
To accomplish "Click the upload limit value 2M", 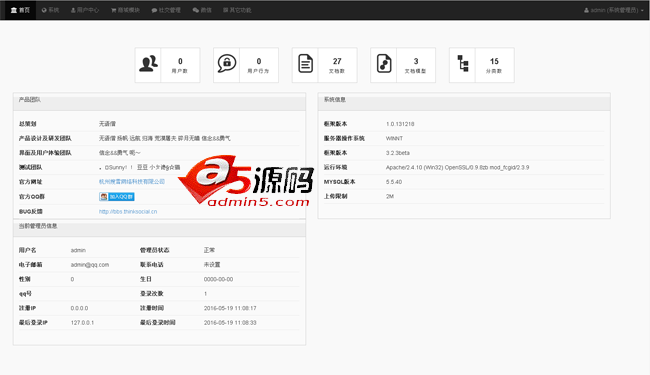I will (x=390, y=196).
